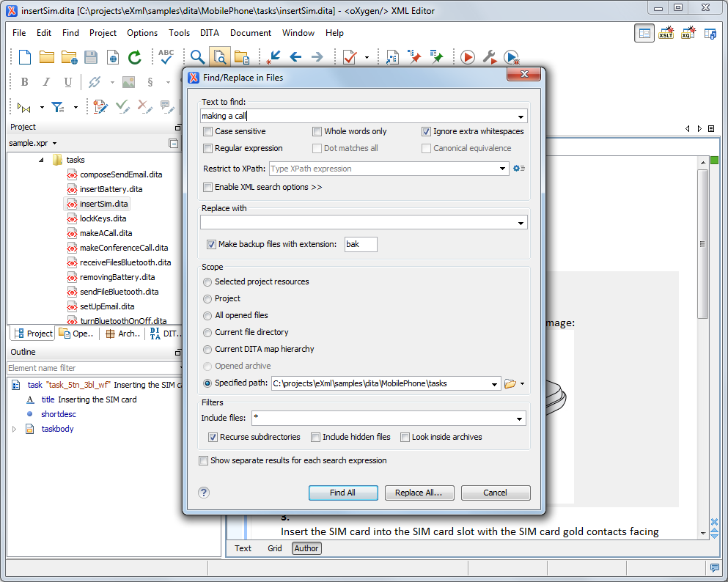Click the Open file folder icon
This screenshot has width=728, height=582.
[46, 57]
